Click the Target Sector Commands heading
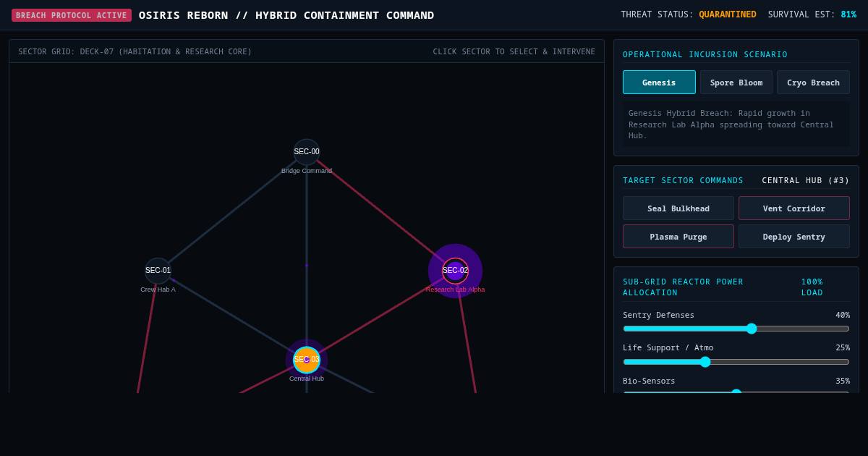Screen dimensions: 868x456 [x=683, y=181]
